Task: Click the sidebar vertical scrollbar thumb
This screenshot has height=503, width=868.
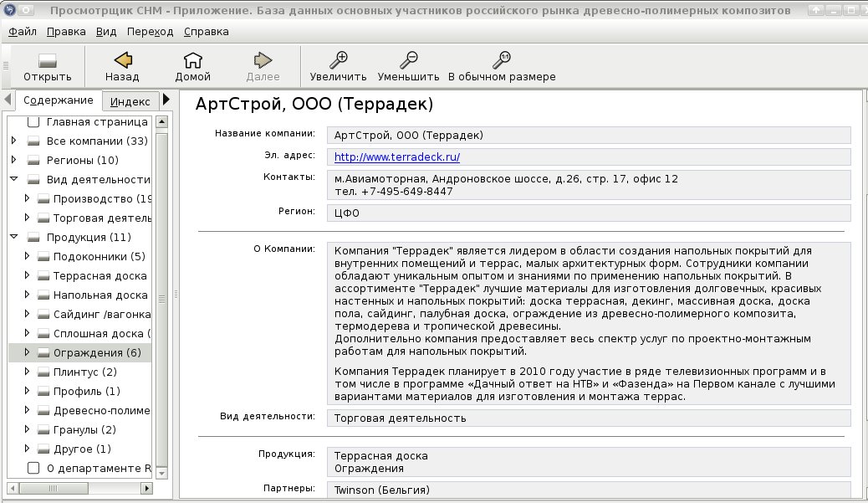Action: [x=161, y=299]
